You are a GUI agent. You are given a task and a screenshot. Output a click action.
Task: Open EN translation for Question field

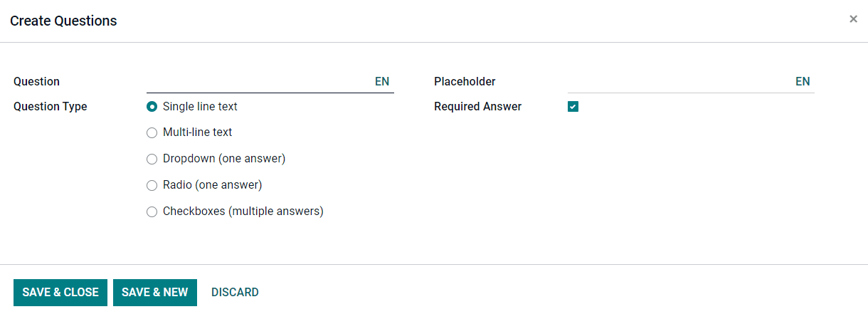tap(382, 81)
